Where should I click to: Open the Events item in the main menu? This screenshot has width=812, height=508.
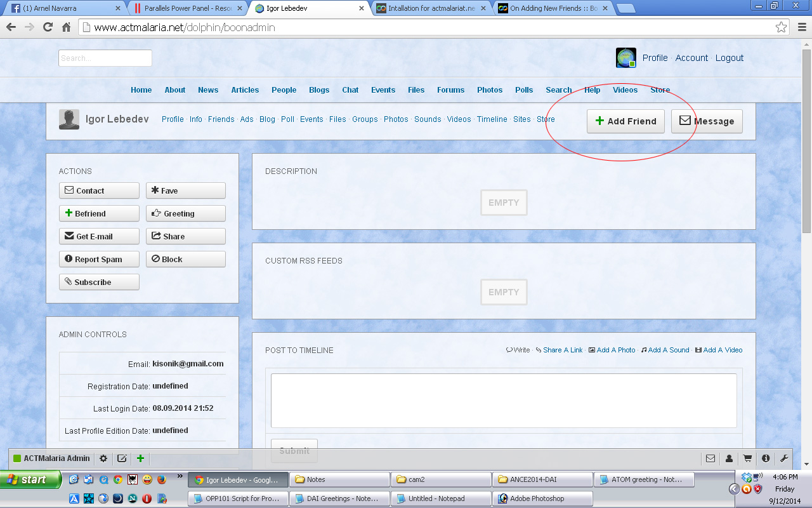pyautogui.click(x=383, y=90)
